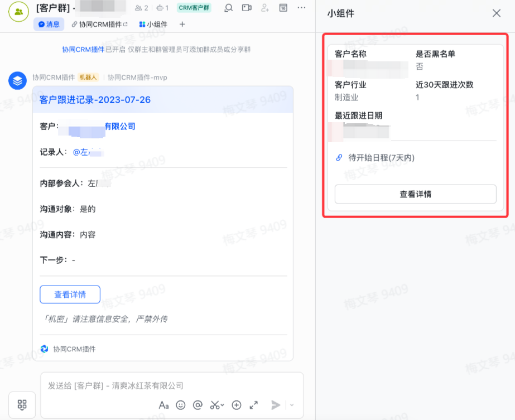Switch to the 消息 tab

[49, 25]
